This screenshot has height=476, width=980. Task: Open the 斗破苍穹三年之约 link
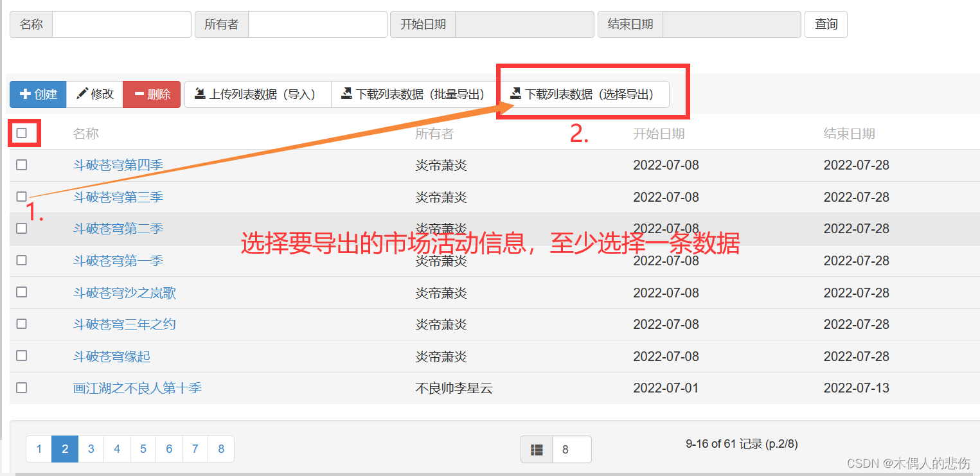coord(125,324)
